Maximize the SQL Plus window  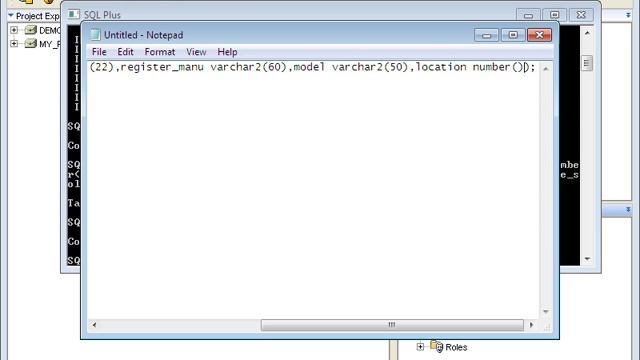click(x=555, y=15)
